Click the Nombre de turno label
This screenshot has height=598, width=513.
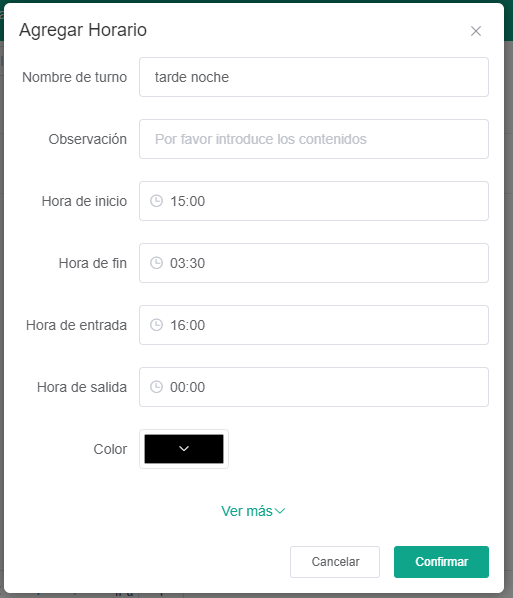point(74,77)
